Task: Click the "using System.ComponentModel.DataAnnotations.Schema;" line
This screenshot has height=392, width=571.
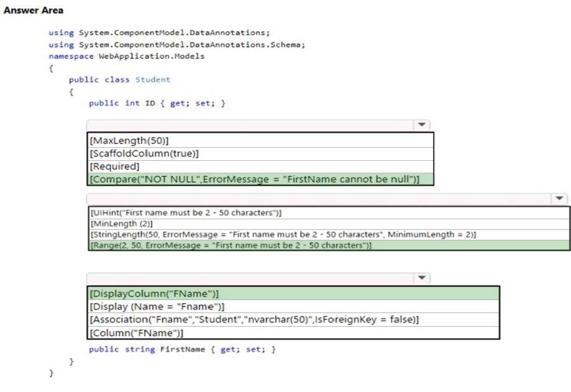Action: (x=177, y=44)
